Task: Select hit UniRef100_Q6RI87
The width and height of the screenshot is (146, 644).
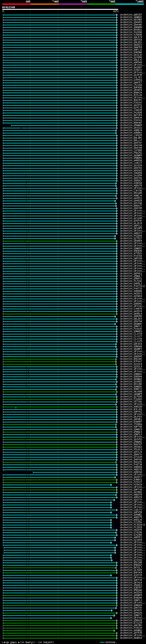Action: pos(131,15)
